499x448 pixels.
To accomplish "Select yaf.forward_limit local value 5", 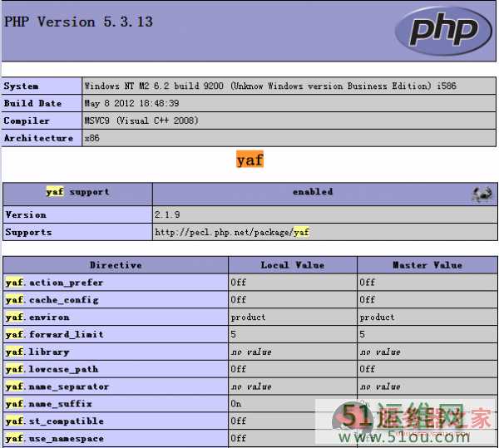I will click(293, 334).
